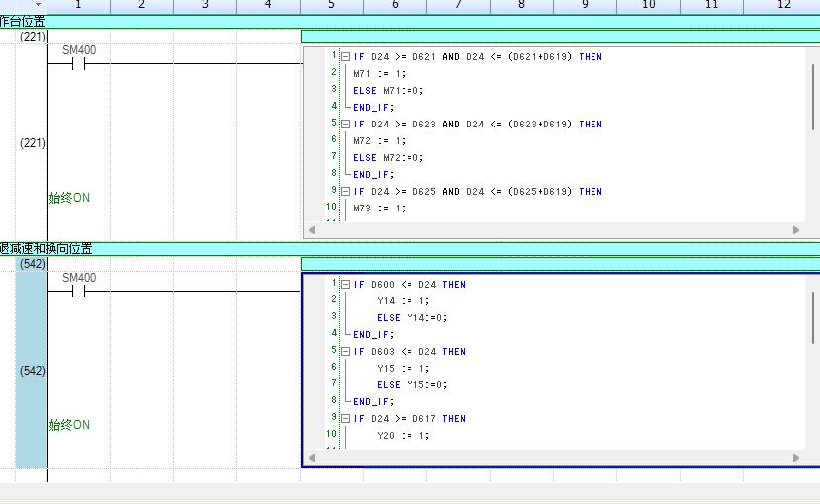Click the SM400 contact in step 542

click(x=79, y=292)
